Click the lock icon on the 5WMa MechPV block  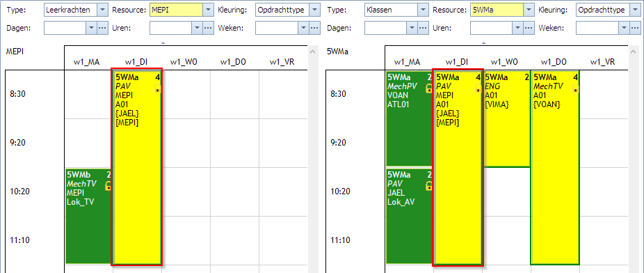tap(429, 88)
